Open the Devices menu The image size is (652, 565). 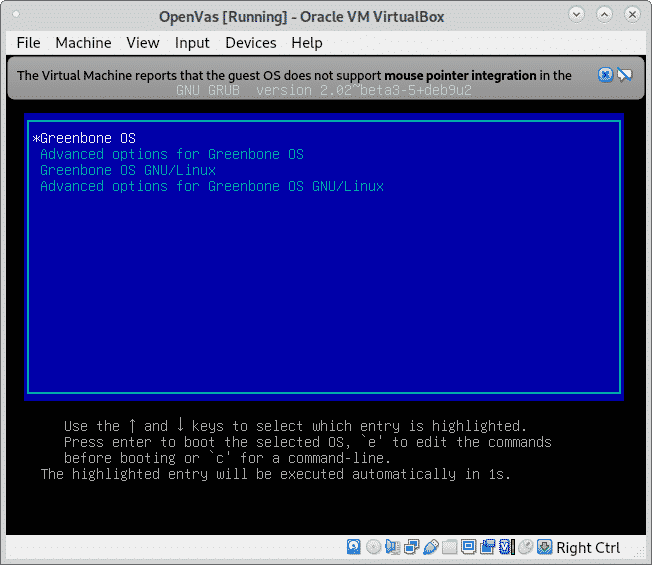(x=251, y=43)
